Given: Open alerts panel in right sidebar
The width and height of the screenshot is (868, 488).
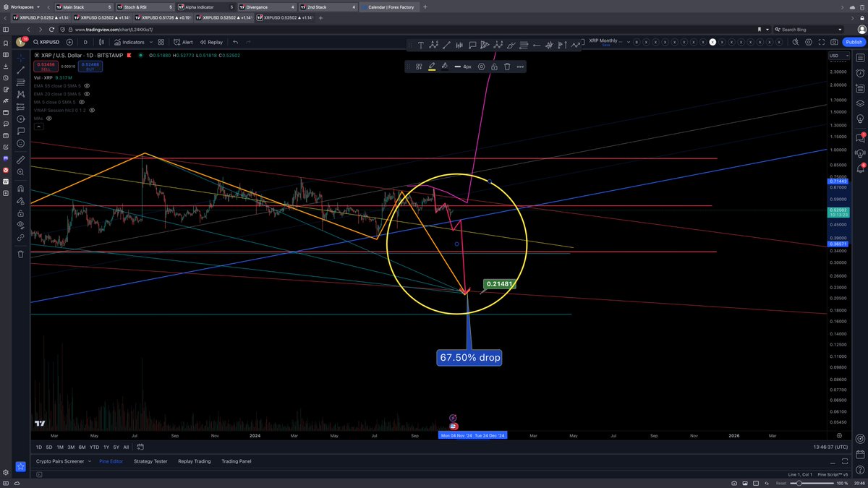Looking at the screenshot, I should click(860, 73).
